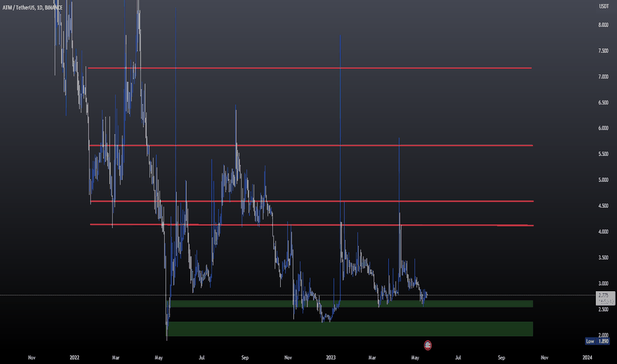
Task: Click the 2024 label on the time axis
Action: (587, 357)
